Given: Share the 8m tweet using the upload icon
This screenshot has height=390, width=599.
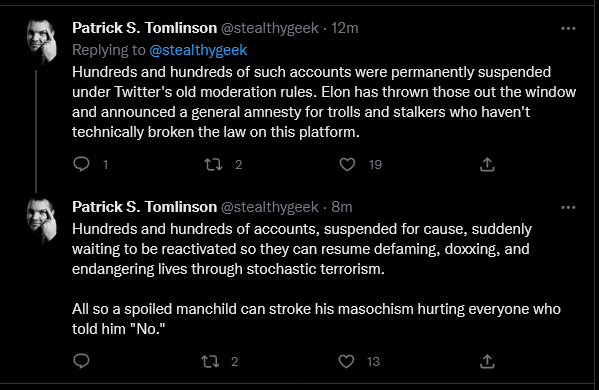Looking at the screenshot, I should pyautogui.click(x=487, y=361).
